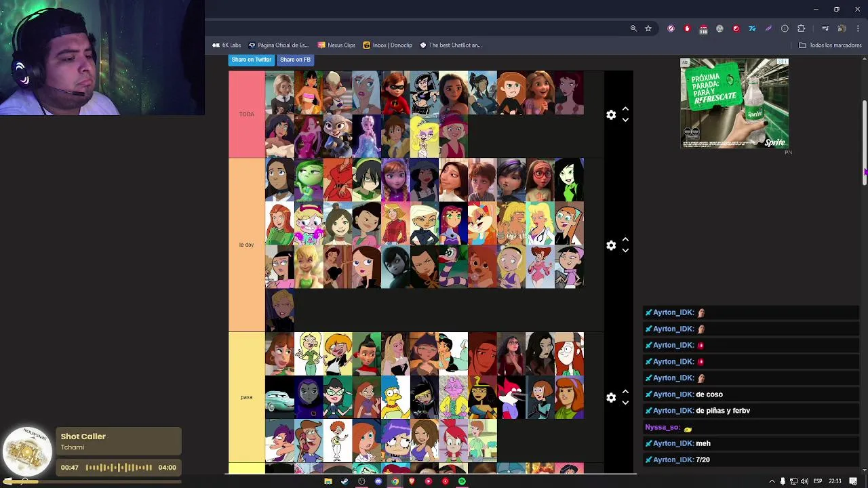
Task: Open the Nexus Clips bookmark
Action: [336, 45]
